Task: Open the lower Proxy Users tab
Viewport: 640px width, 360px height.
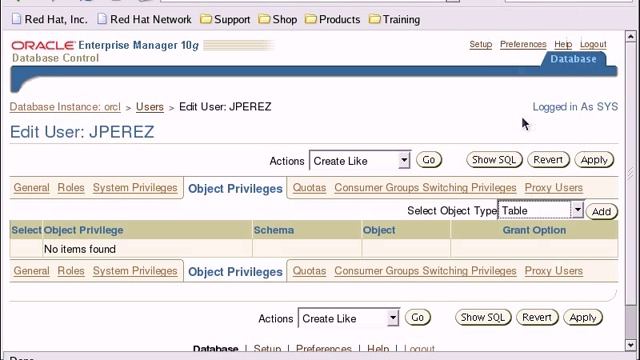Action: click(x=553, y=271)
